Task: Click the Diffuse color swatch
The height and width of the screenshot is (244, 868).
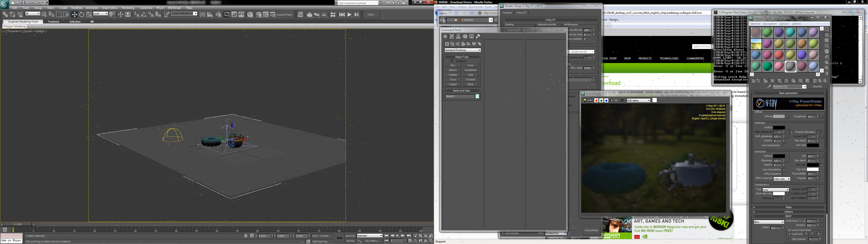Action: tap(779, 116)
